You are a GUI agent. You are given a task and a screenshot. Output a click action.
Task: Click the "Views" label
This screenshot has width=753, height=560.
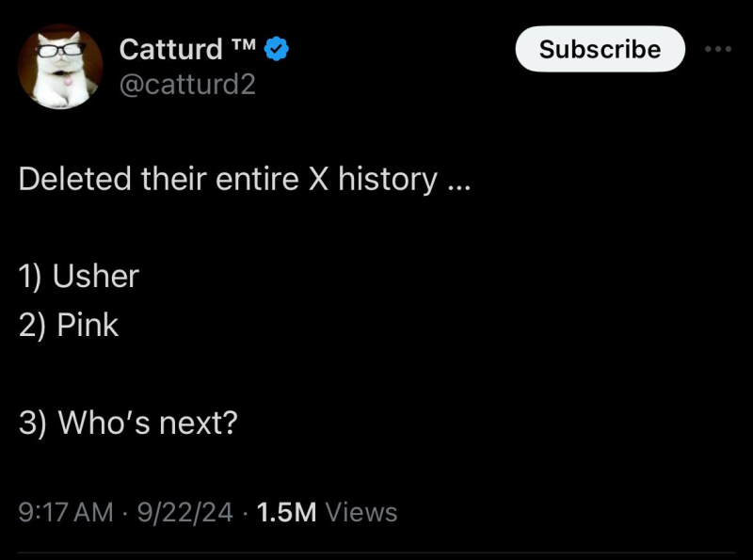point(361,512)
